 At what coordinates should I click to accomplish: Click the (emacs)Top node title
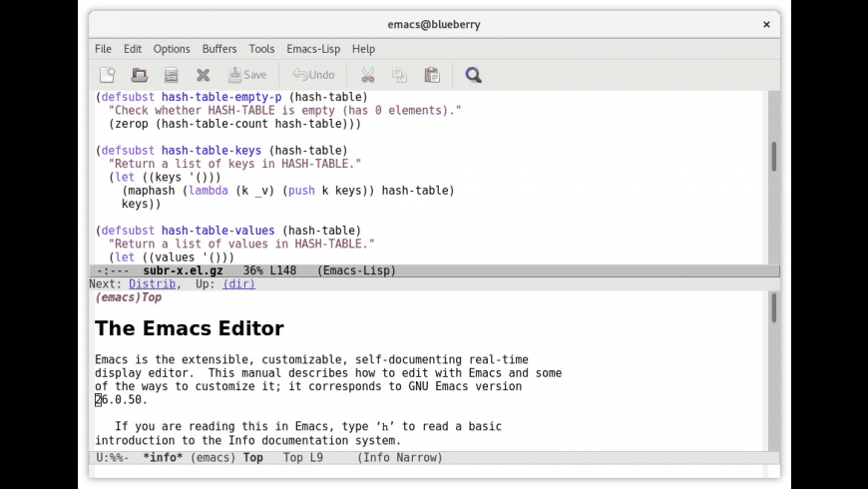[129, 297]
